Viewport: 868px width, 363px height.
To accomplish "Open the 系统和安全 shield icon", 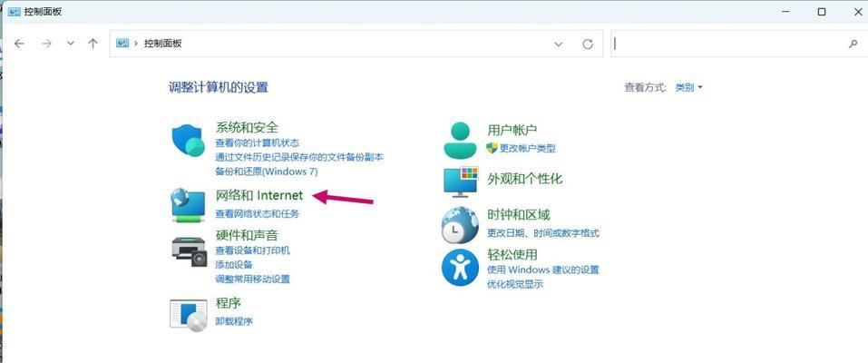I will [189, 141].
